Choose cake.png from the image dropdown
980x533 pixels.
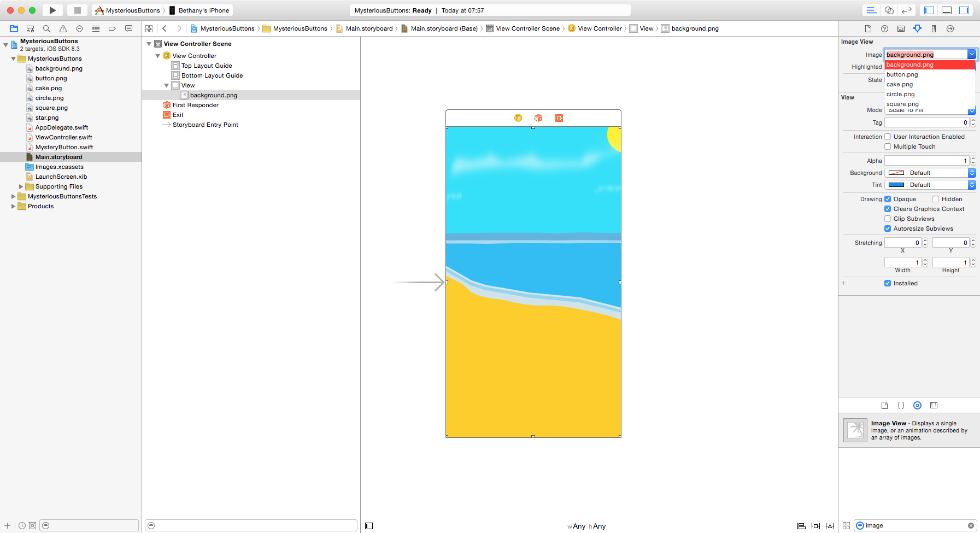(930, 84)
